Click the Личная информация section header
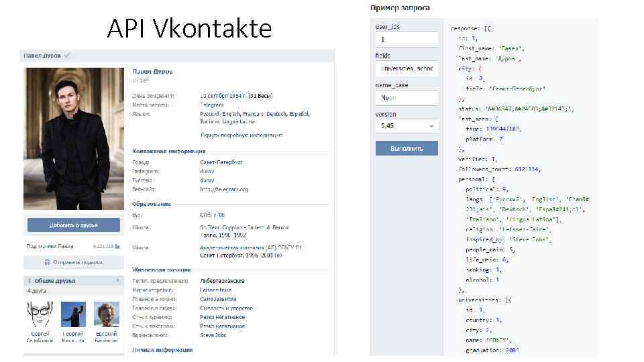 click(162, 350)
